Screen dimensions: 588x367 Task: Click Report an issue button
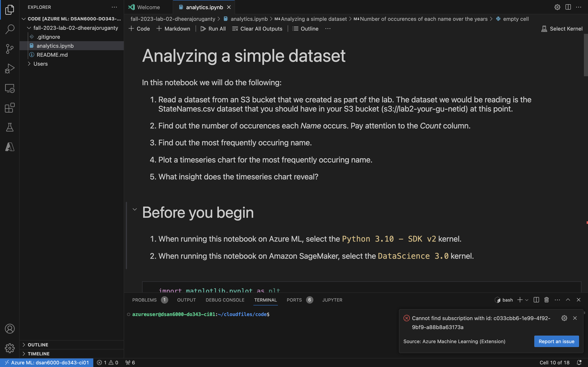pyautogui.click(x=556, y=341)
